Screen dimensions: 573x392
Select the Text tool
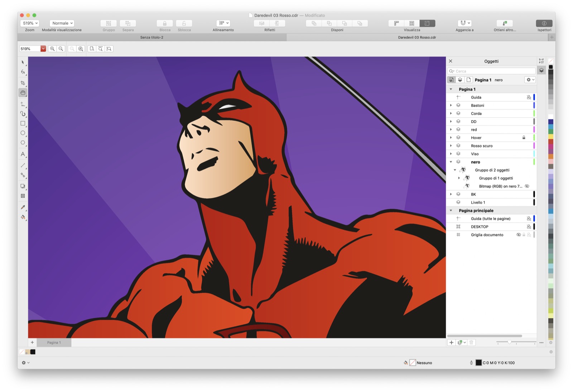(23, 154)
